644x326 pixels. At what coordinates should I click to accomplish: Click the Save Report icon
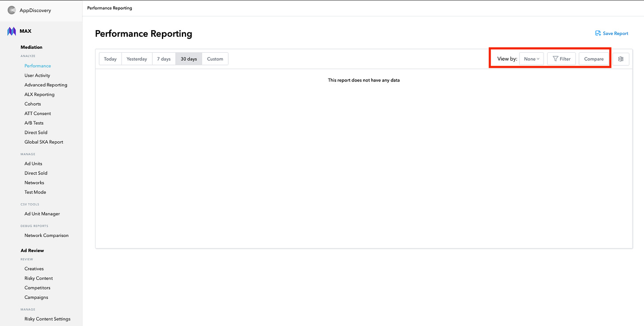point(598,33)
